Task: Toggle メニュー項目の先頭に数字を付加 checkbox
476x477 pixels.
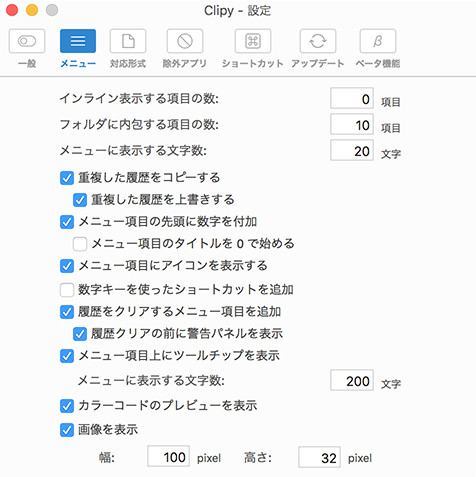Action: (x=67, y=222)
